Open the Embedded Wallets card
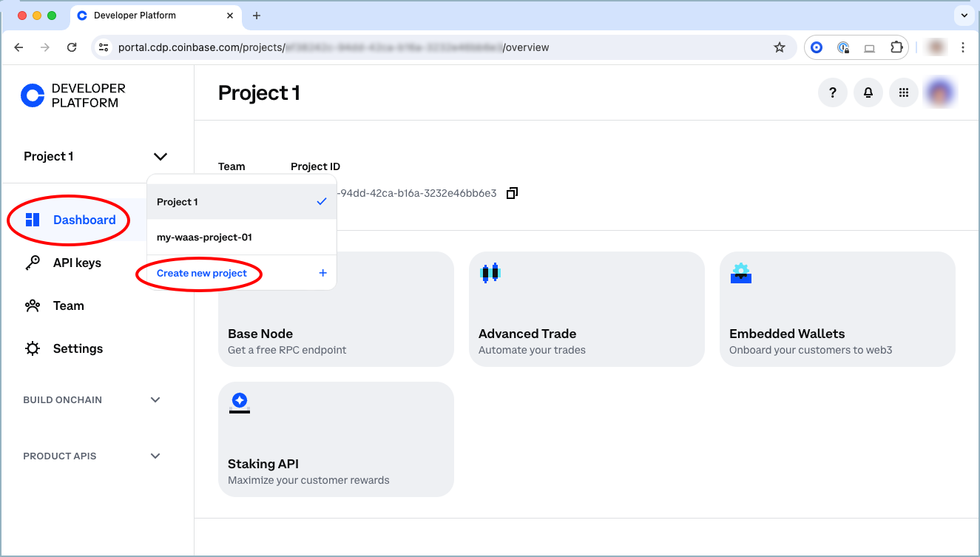 837,309
